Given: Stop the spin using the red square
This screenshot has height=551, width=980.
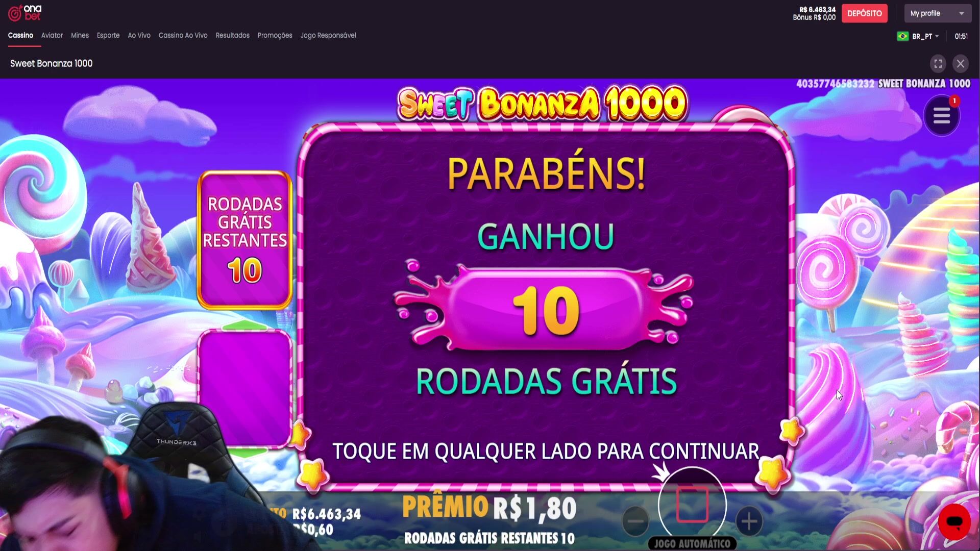Looking at the screenshot, I should 692,505.
